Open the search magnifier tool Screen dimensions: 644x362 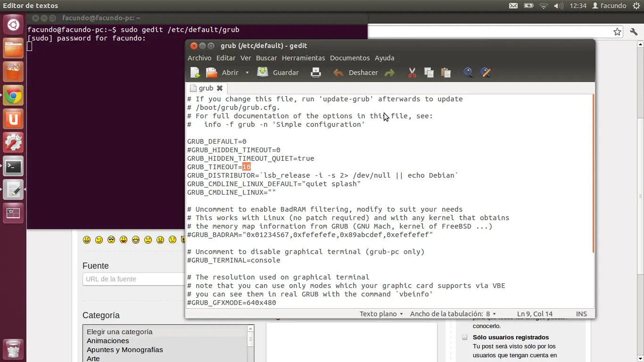(x=468, y=73)
